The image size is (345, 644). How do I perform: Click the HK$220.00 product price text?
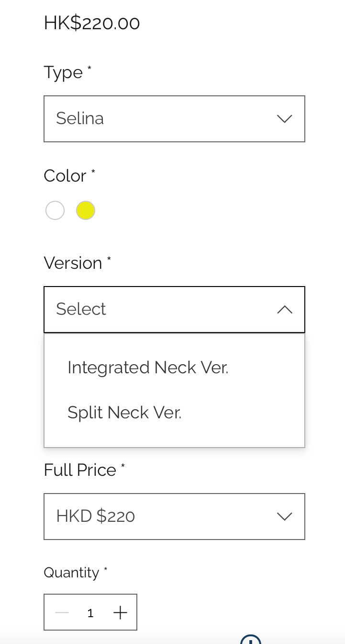coord(92,23)
